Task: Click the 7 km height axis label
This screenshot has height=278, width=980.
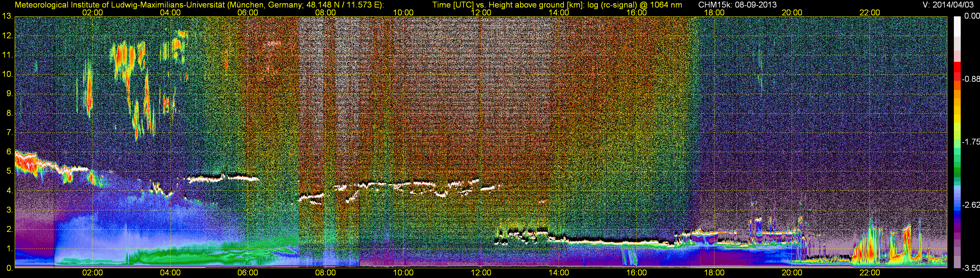Action: tap(9, 132)
